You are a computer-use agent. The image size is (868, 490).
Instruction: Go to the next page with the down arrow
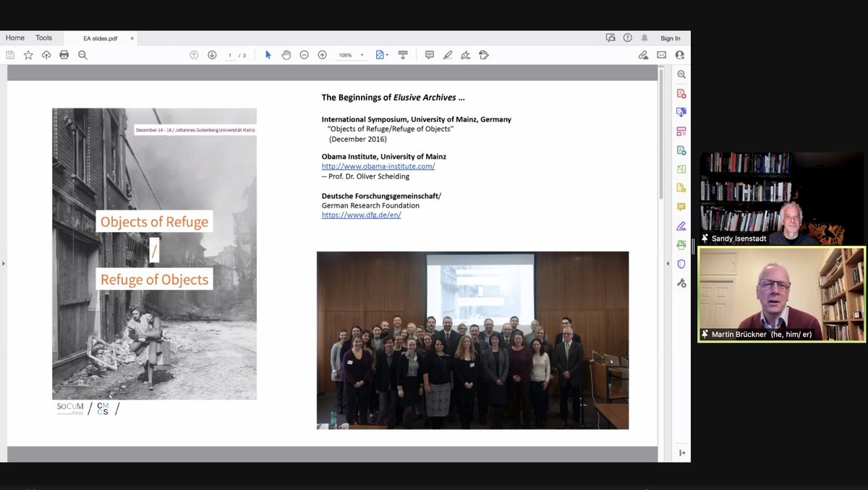(x=212, y=55)
